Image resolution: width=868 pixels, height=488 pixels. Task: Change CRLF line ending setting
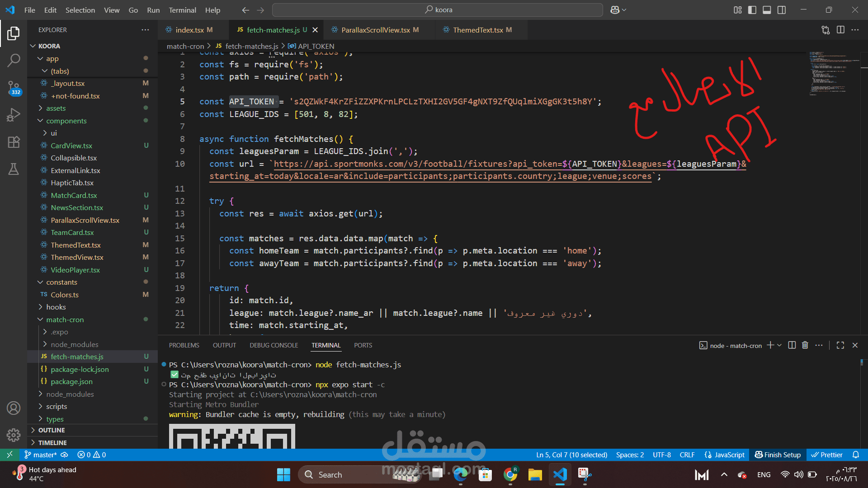click(687, 455)
